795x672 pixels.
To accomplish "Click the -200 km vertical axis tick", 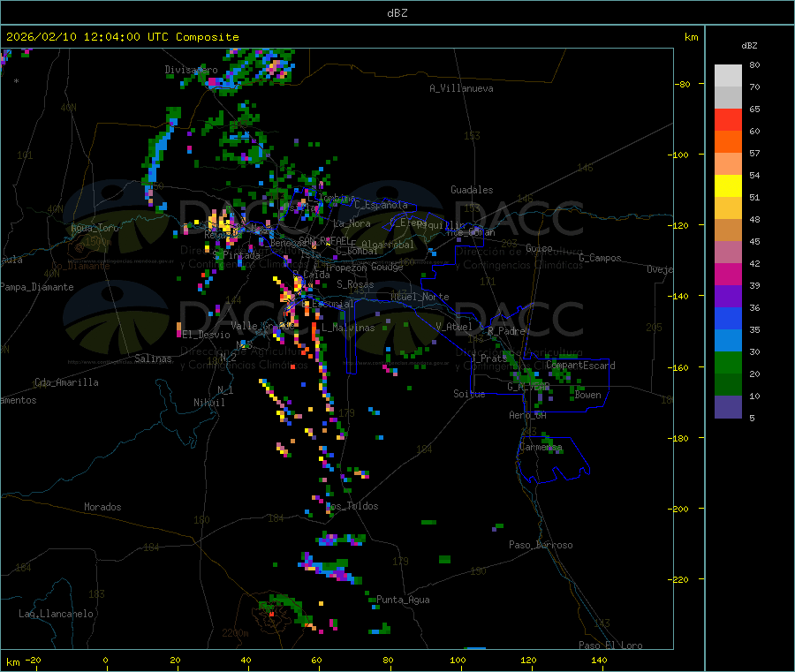I will [680, 509].
